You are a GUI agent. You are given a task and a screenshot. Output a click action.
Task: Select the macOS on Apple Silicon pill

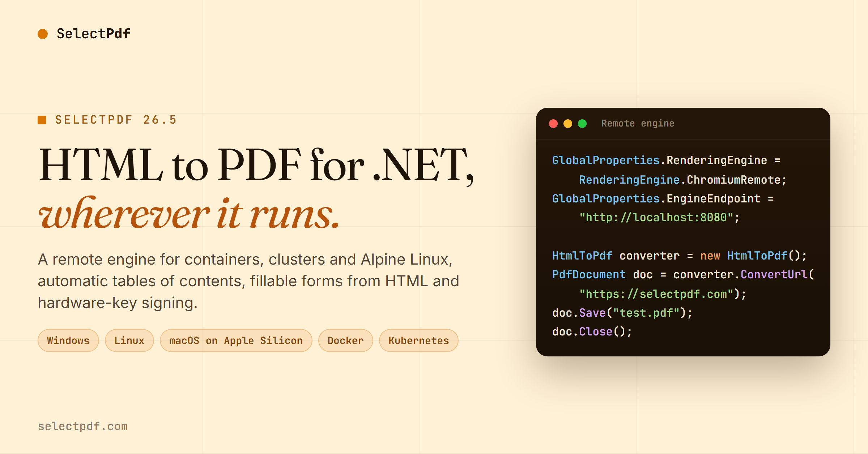point(236,340)
